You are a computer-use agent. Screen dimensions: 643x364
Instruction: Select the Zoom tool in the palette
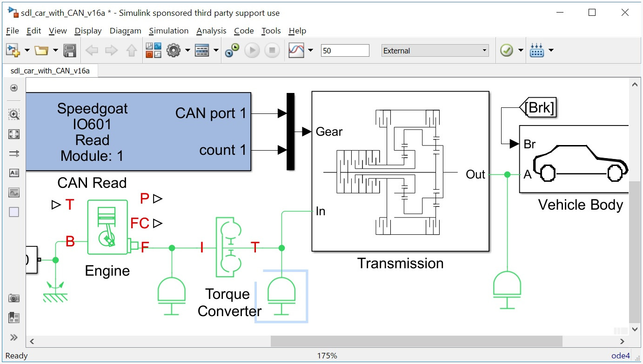point(14,114)
